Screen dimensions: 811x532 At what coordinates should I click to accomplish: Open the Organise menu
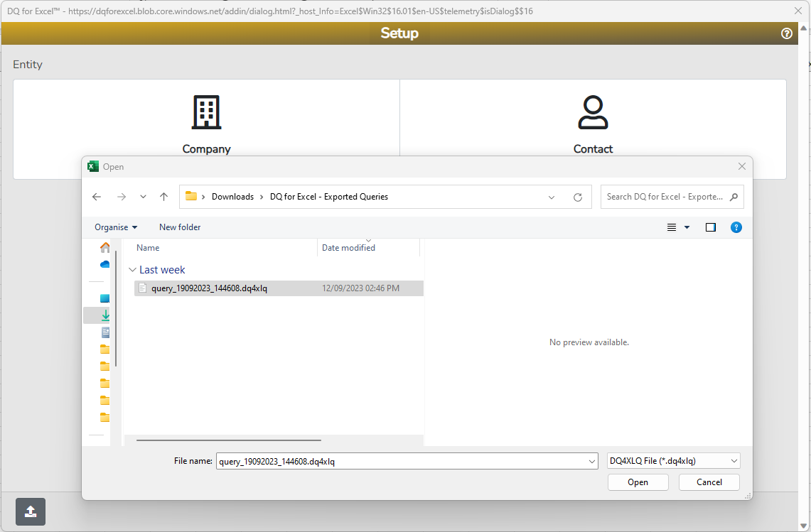pyautogui.click(x=116, y=227)
